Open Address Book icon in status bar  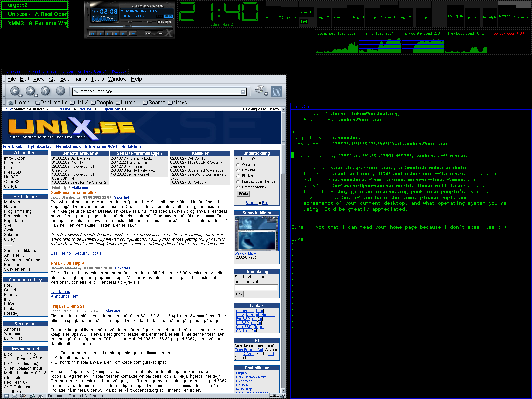coord(32,396)
